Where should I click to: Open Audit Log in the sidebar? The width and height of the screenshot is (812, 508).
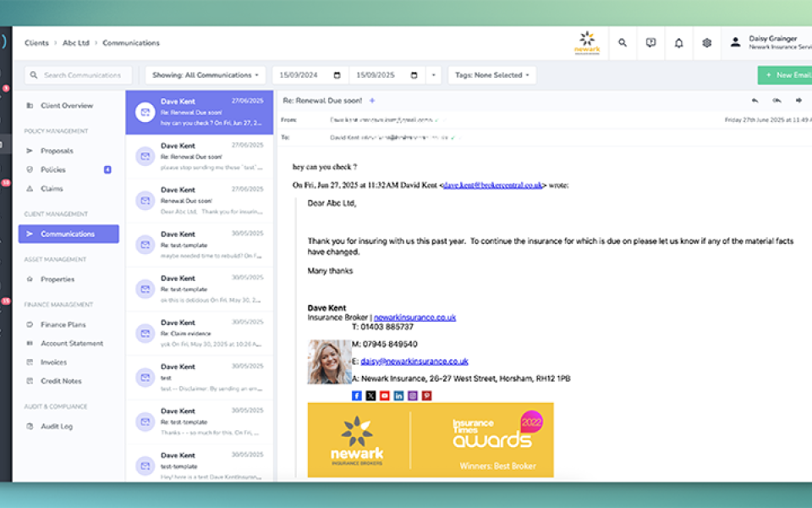[57, 426]
